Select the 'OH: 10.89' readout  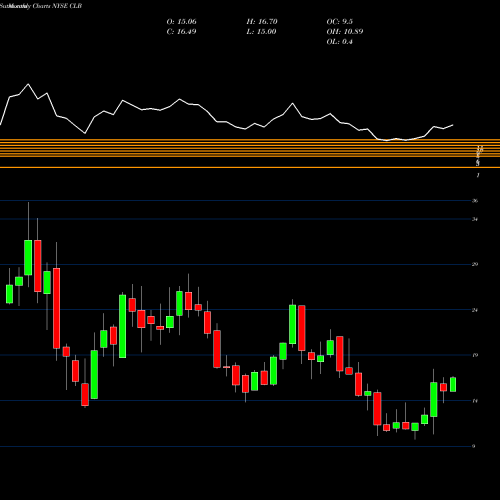[x=345, y=32]
